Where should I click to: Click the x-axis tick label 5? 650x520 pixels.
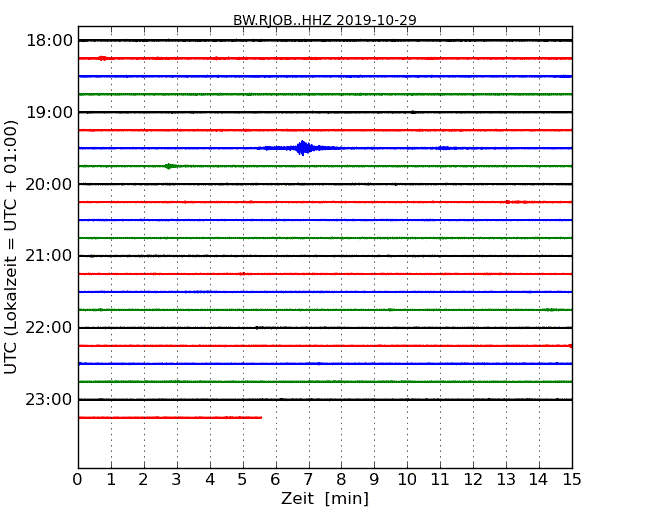(x=242, y=480)
